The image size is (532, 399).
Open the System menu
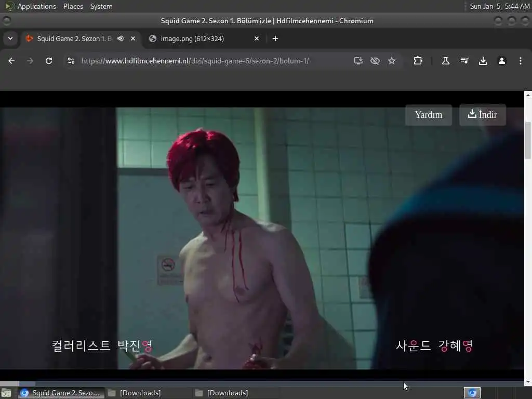[x=101, y=6]
